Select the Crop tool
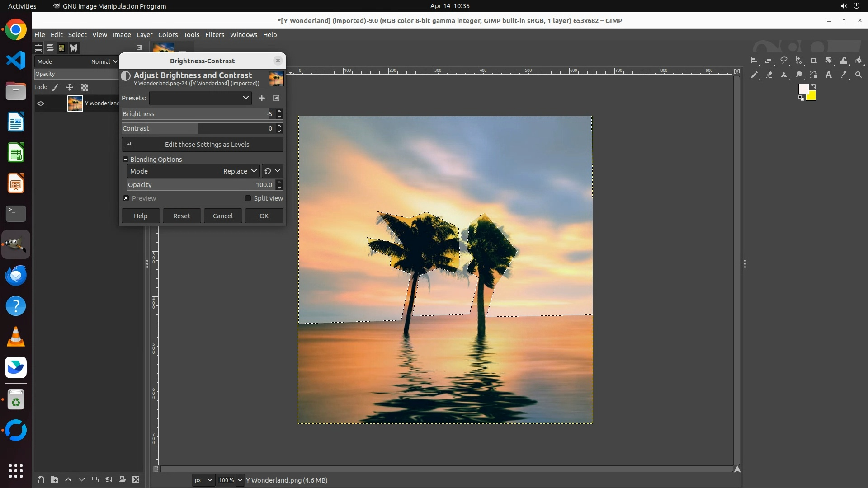 814,61
